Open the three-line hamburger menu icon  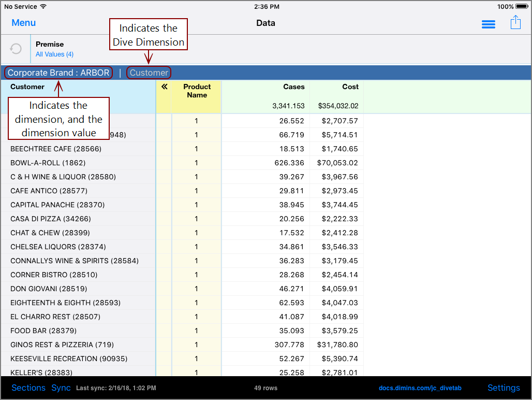coord(488,24)
